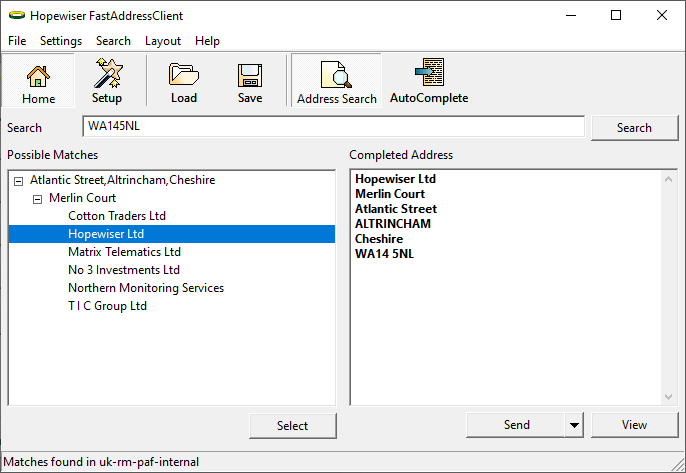Click the Select button
Image resolution: width=686 pixels, height=473 pixels.
(293, 425)
